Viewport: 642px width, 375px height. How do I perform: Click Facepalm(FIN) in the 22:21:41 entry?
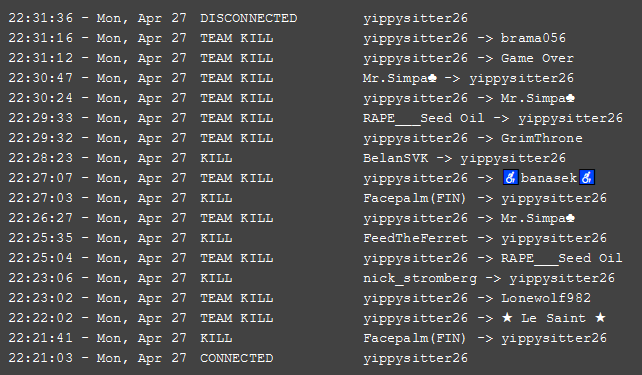click(414, 338)
